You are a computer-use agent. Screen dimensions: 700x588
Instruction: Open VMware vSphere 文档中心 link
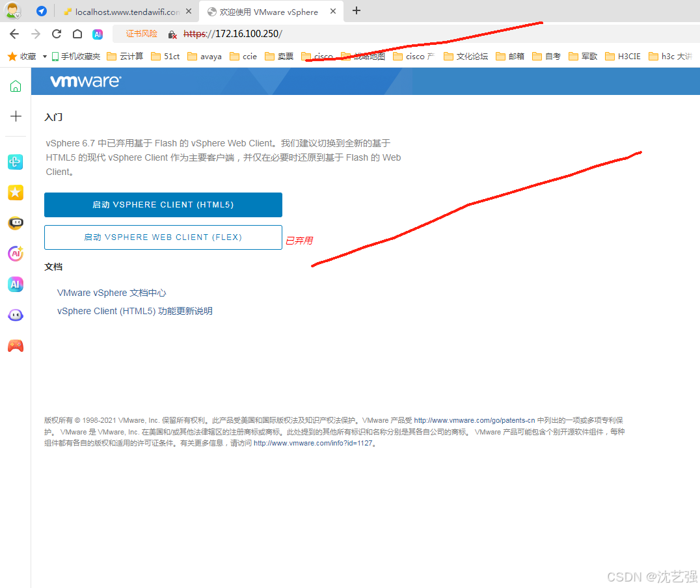pos(112,293)
